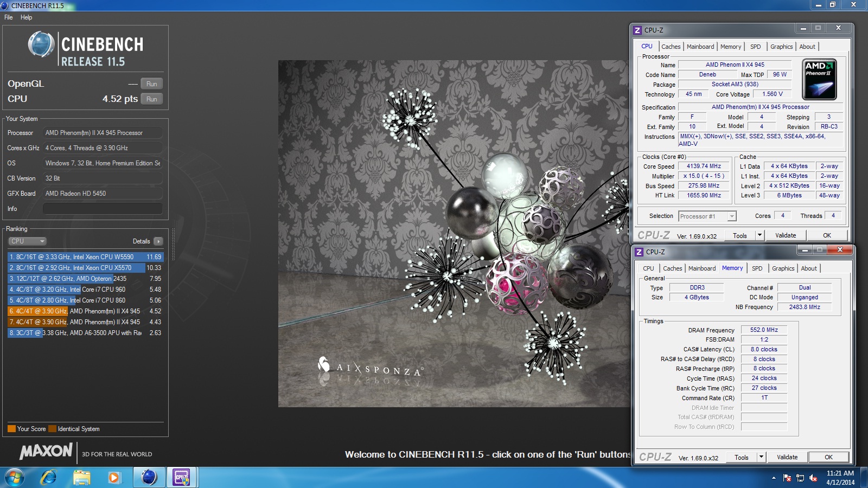Run the OpenGL benchmark
Screen dimensions: 868x488
pyautogui.click(x=152, y=84)
